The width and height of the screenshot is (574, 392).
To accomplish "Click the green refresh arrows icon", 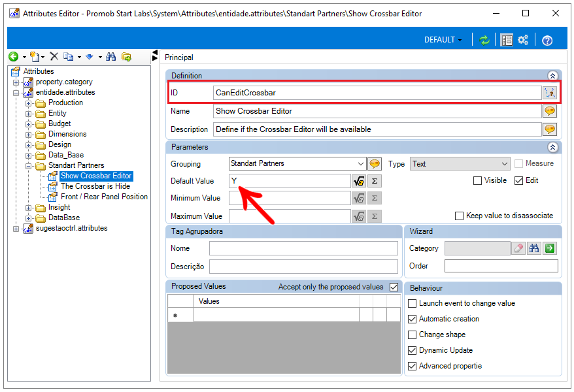I will (x=484, y=40).
